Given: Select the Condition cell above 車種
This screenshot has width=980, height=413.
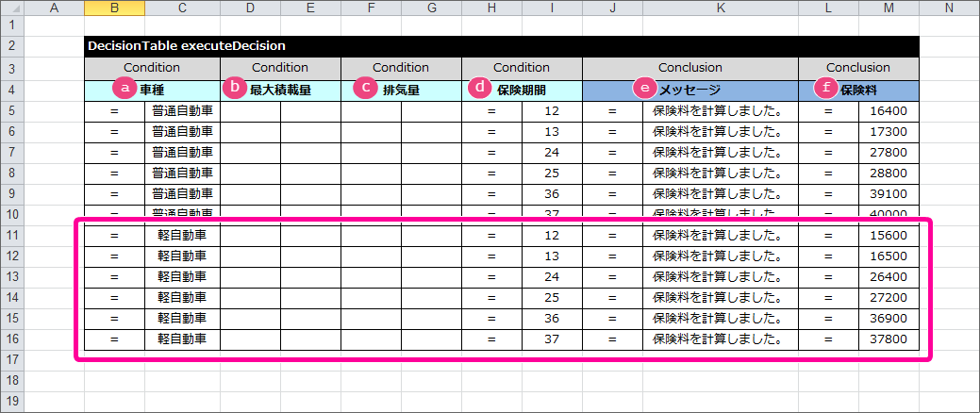Looking at the screenshot, I should click(x=153, y=68).
